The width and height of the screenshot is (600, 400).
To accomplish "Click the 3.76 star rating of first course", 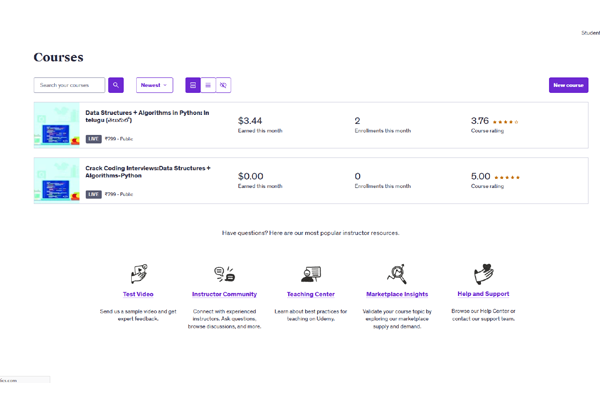I will [x=495, y=122].
